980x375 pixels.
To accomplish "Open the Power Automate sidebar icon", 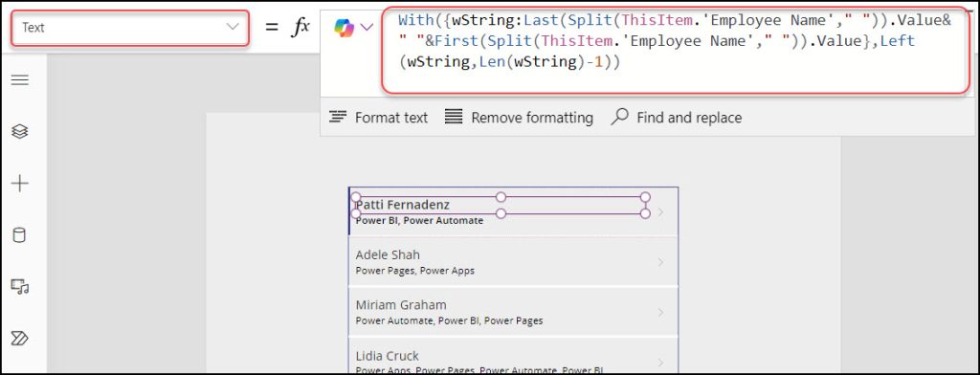I will [20, 339].
